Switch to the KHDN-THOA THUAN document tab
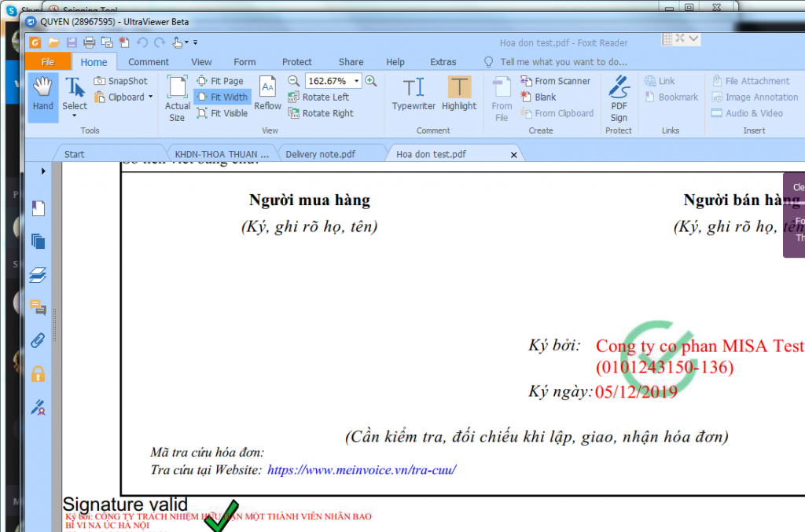Viewport: 805px width, 532px height. [x=222, y=155]
